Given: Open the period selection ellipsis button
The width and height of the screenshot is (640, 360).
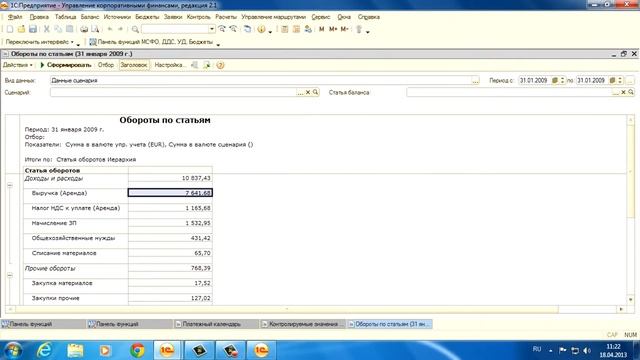Looking at the screenshot, I should [630, 81].
